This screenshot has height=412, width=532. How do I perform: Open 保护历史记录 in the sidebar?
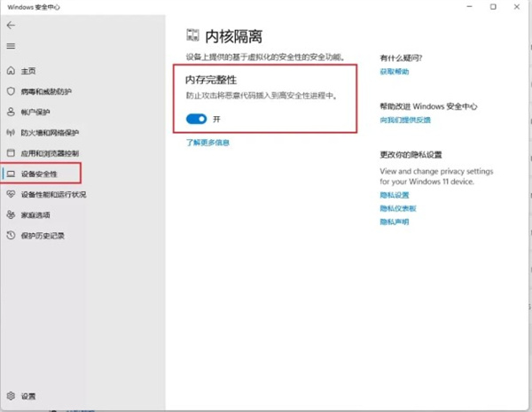pos(43,236)
